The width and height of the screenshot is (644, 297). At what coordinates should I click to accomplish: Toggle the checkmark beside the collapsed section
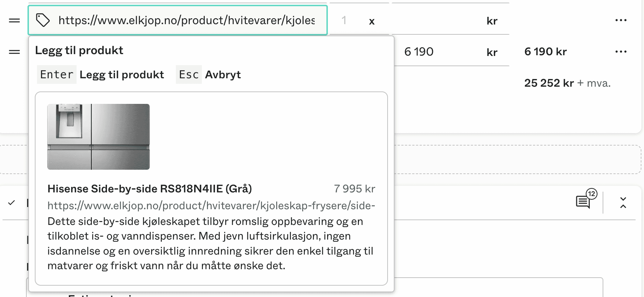(11, 203)
